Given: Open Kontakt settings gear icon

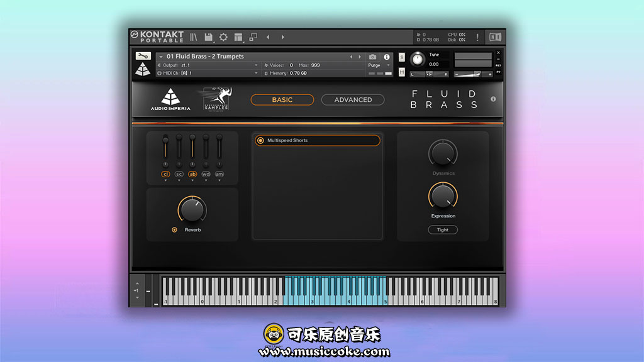Looking at the screenshot, I should 223,37.
